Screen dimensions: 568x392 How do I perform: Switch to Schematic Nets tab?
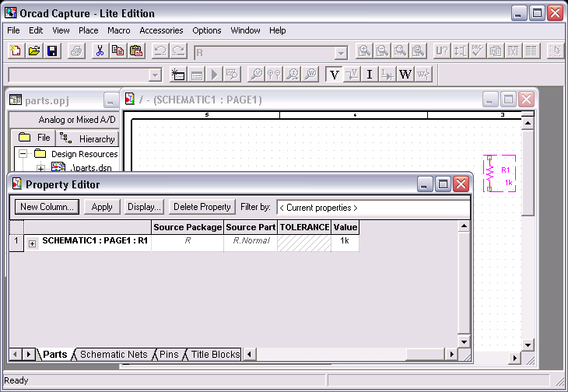(x=114, y=355)
